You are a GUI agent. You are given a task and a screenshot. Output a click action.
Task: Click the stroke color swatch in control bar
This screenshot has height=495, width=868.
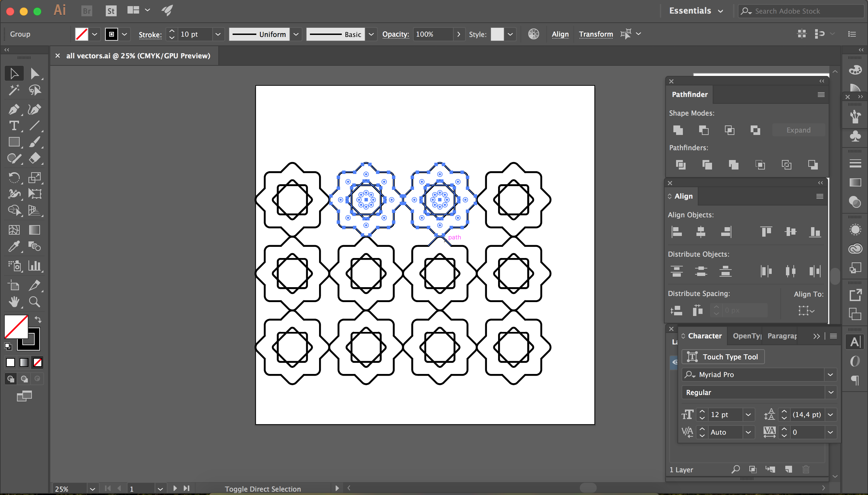pyautogui.click(x=111, y=34)
